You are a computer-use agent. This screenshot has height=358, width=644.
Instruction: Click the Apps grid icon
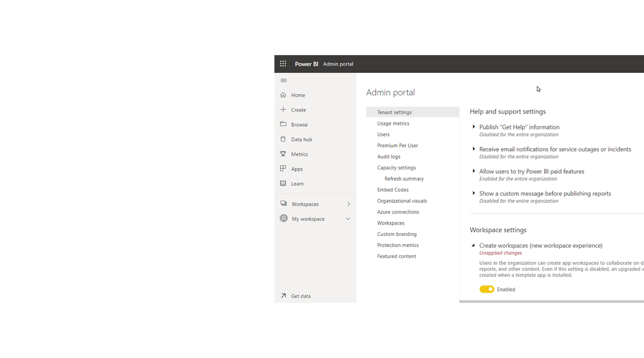click(283, 168)
